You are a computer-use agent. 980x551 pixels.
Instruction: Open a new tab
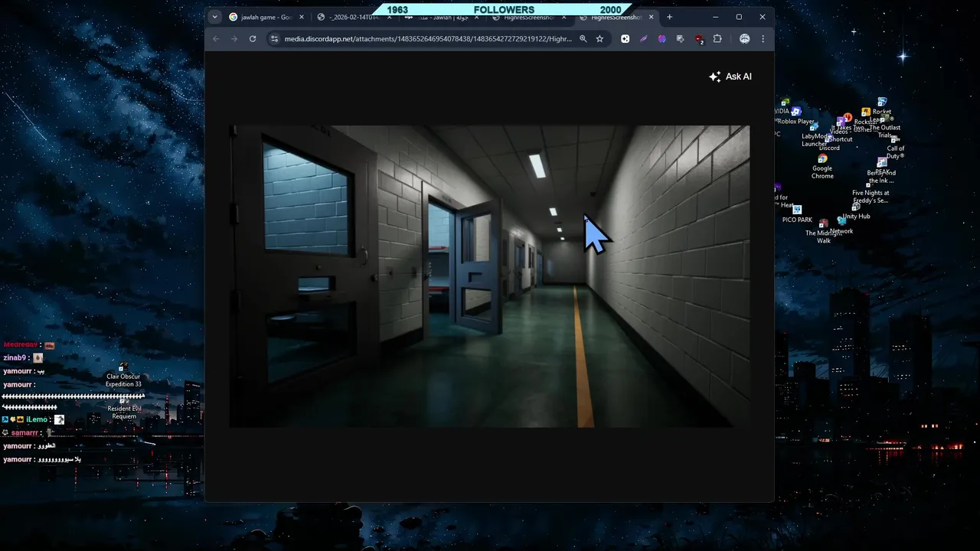point(669,17)
